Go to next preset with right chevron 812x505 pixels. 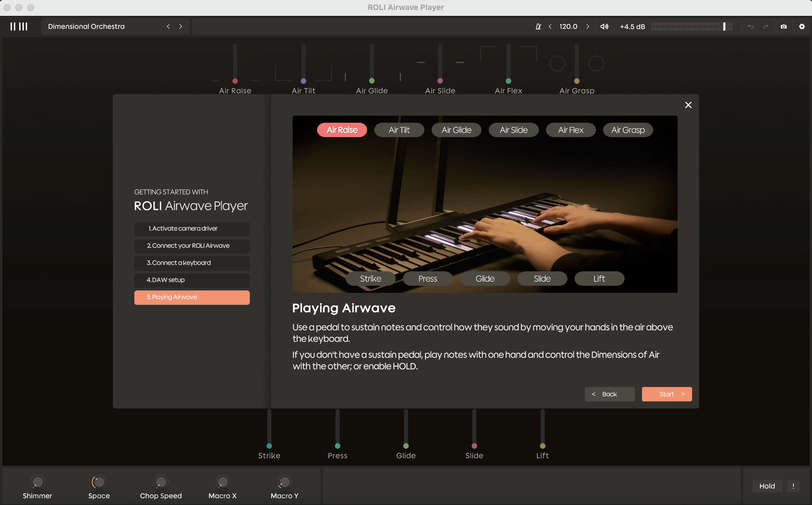click(181, 26)
